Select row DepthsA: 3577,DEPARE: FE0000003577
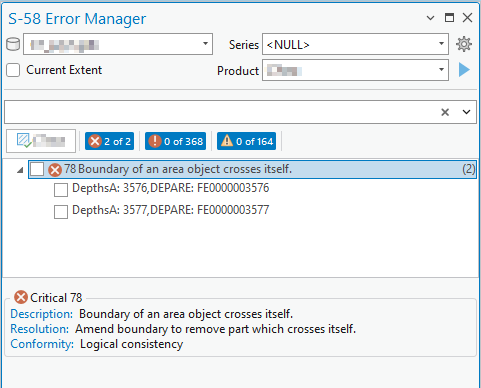481x388 pixels. point(171,210)
